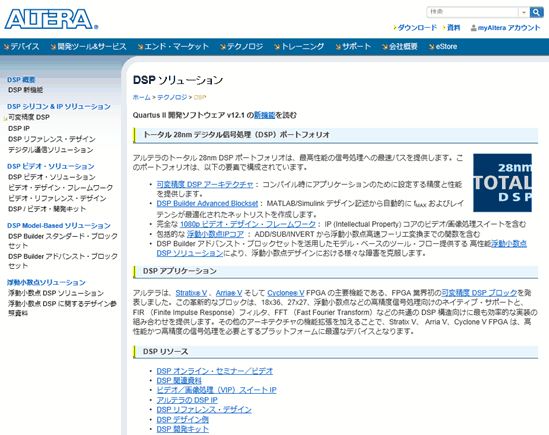Click the myAltera account person icon
This screenshot has height=435, width=549.
(x=473, y=28)
